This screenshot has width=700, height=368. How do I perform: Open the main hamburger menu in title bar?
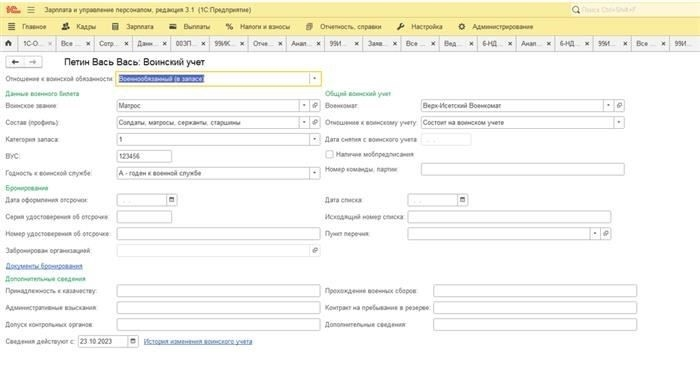tap(31, 9)
